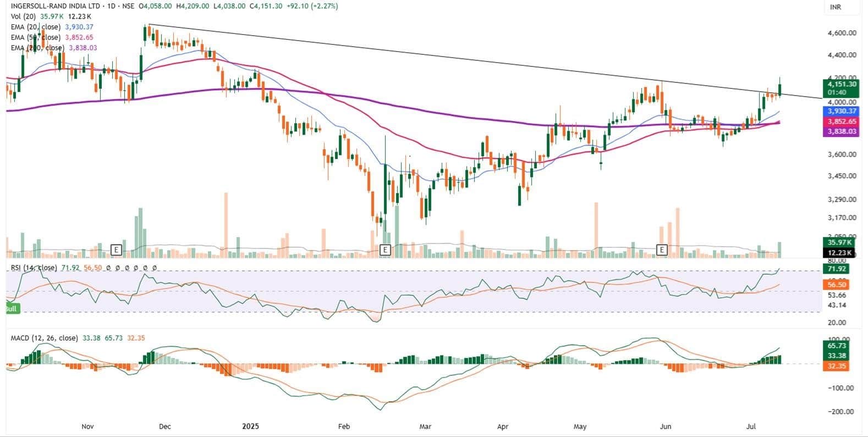Click the earnings E marker near November

point(116,250)
